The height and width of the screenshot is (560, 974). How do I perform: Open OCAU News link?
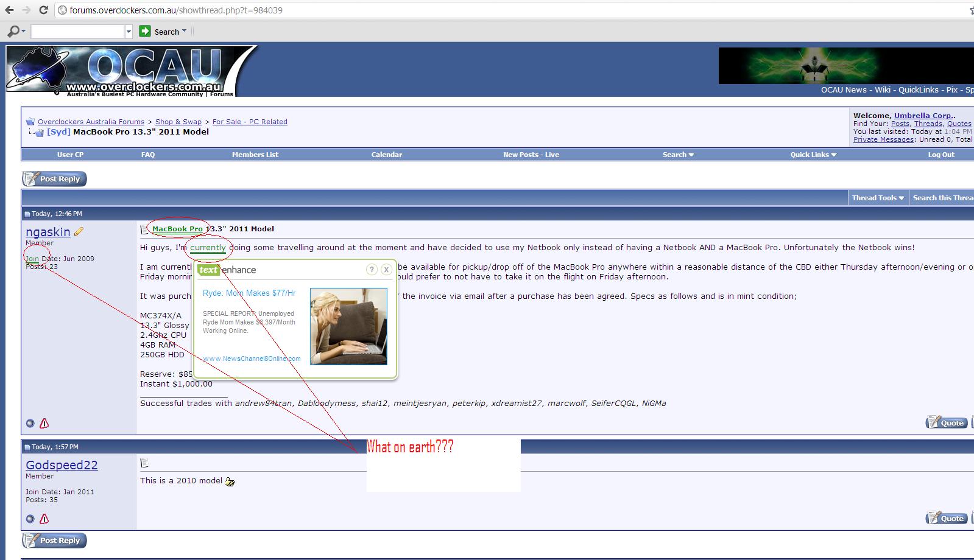844,89
